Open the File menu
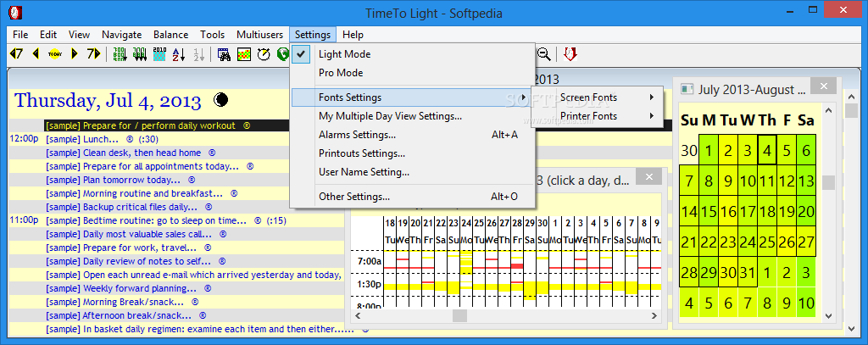868x345 pixels. 20,35
